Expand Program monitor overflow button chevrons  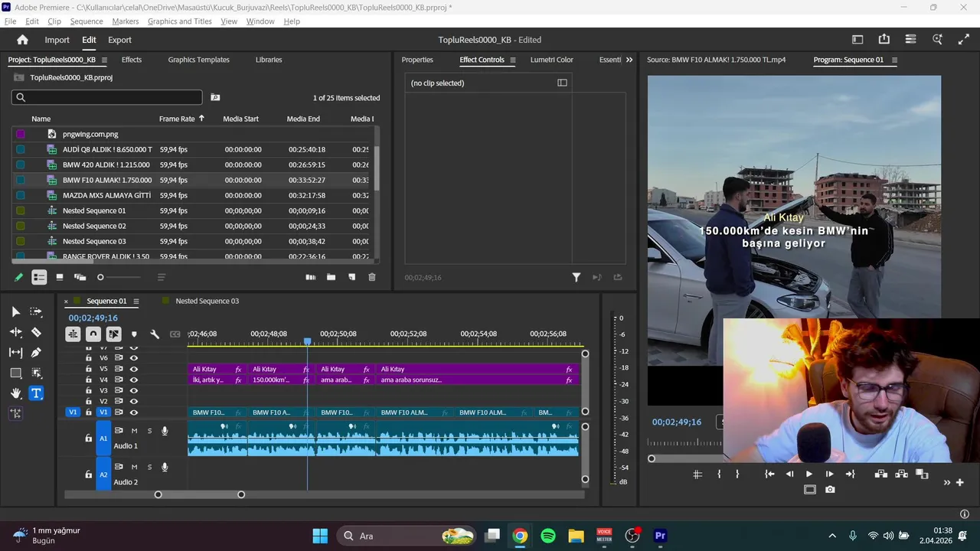click(x=946, y=482)
